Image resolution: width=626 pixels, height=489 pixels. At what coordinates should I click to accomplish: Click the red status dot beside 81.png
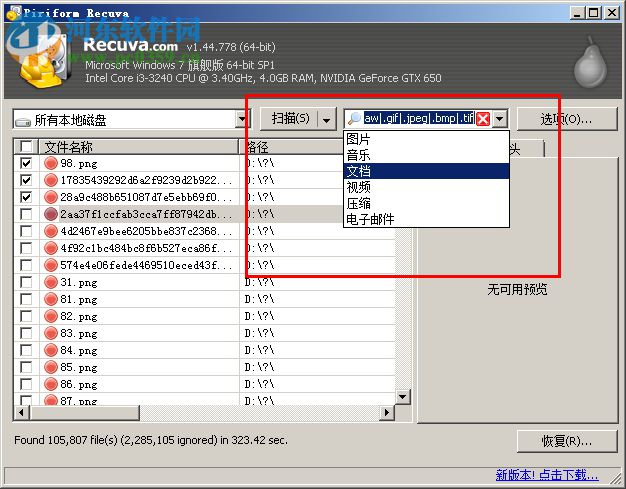pyautogui.click(x=51, y=299)
